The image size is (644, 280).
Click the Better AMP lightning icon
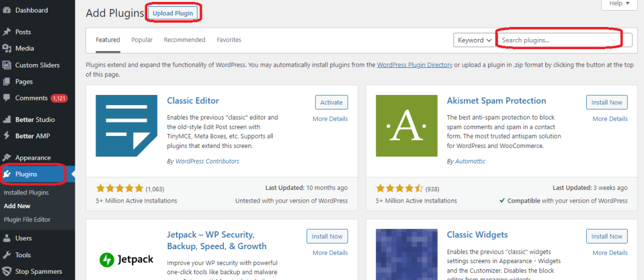point(6,136)
